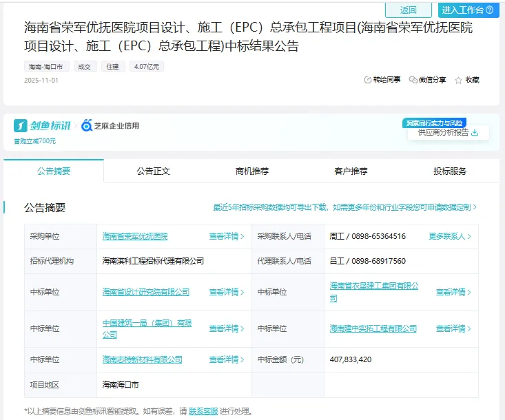This screenshot has width=505, height=420.
Task: Click the 转给同事 forward icon
Action: 368,80
